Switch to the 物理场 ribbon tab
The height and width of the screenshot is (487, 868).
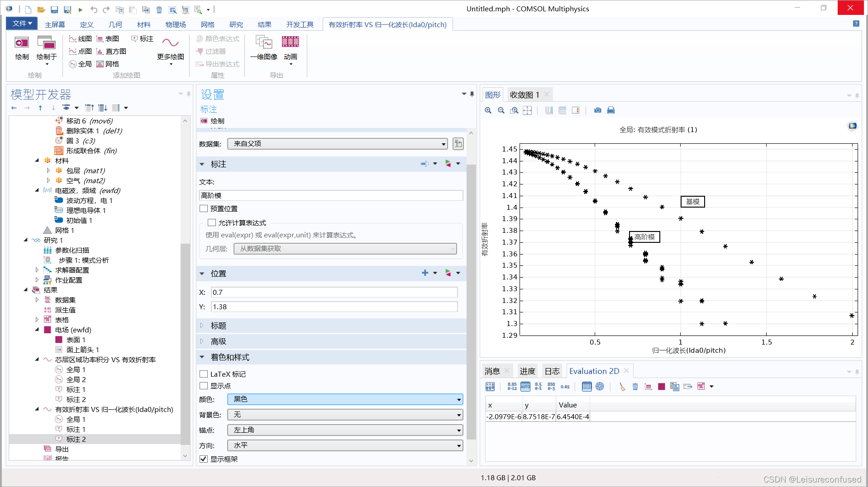[x=176, y=24]
